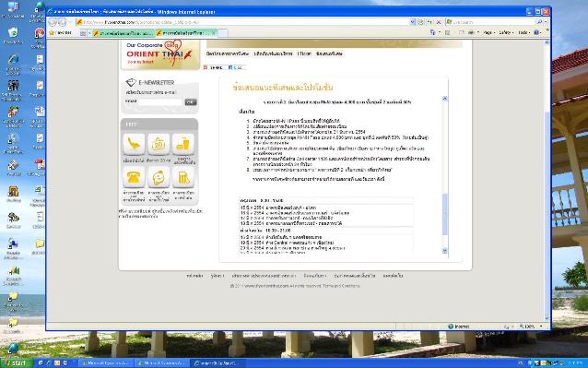Switch to the first browser tab
Screen dimensions: 588x368
(123, 33)
